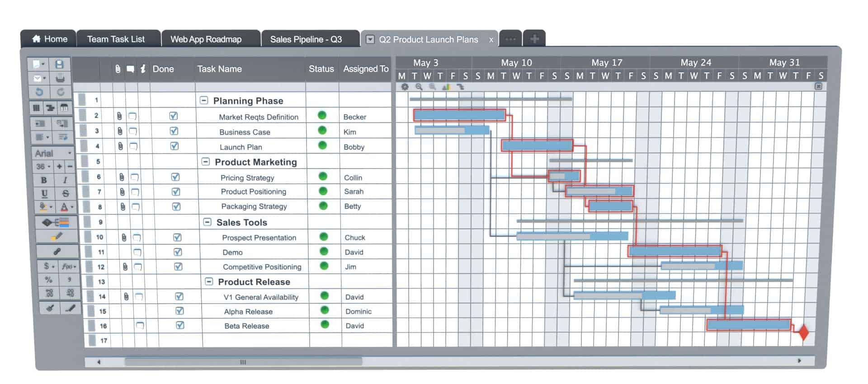Collapse the Sales Tools group

tap(207, 222)
